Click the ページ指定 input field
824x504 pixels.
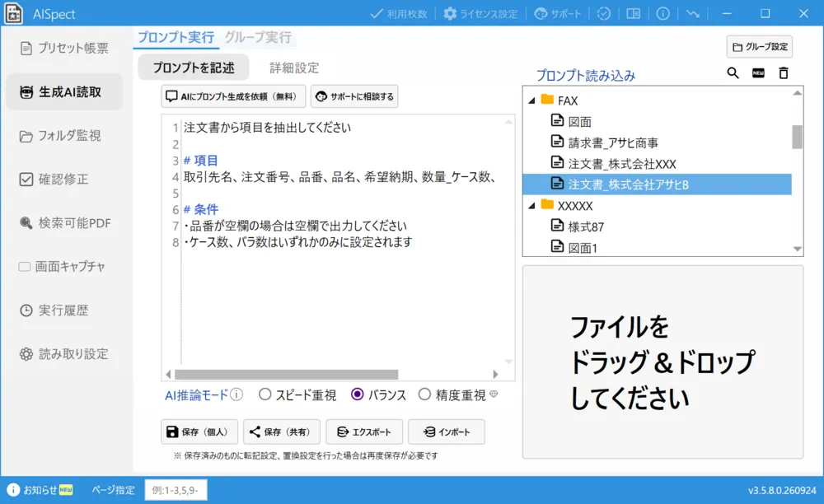(176, 490)
